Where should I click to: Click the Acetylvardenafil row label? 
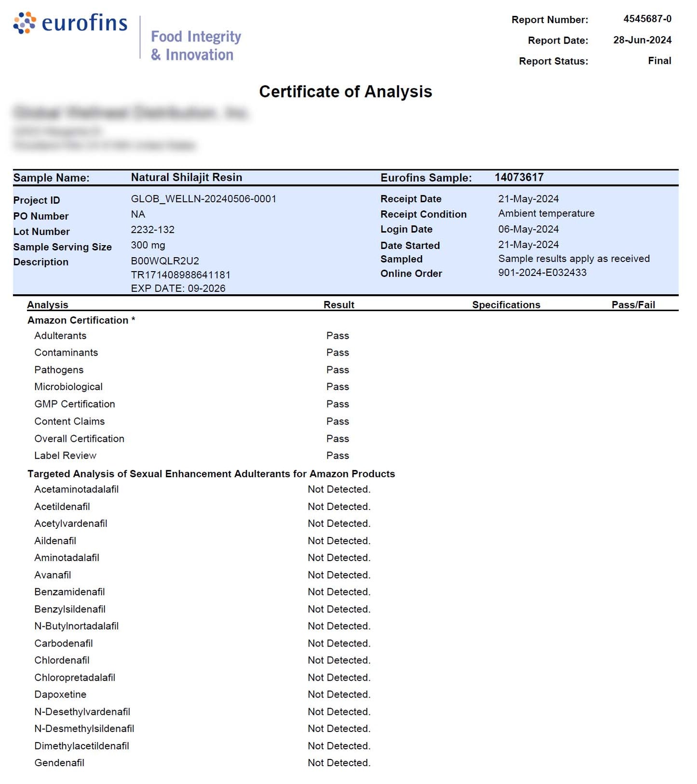click(x=71, y=523)
